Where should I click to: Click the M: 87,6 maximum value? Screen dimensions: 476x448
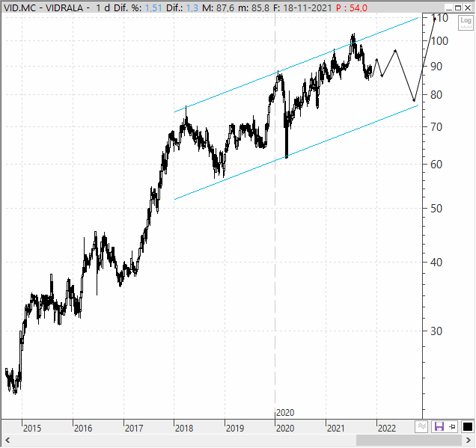click(219, 8)
